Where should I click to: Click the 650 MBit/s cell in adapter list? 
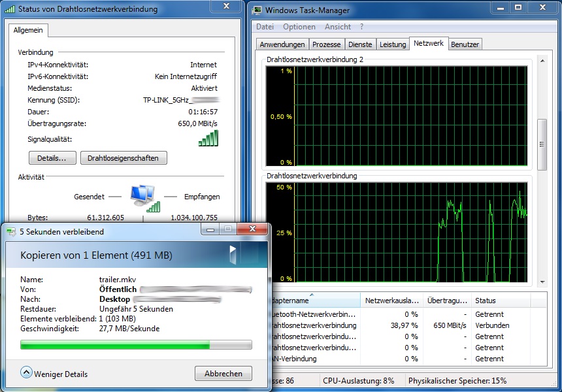450,325
